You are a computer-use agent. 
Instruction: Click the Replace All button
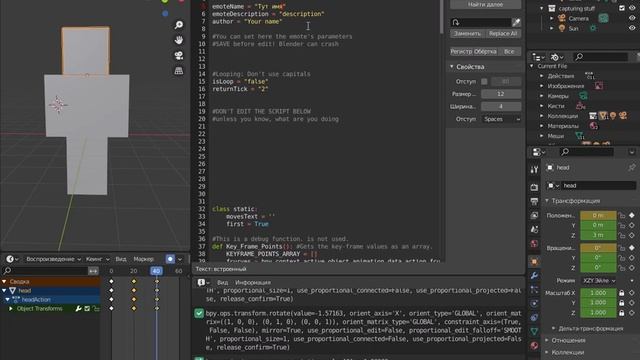[x=503, y=33]
